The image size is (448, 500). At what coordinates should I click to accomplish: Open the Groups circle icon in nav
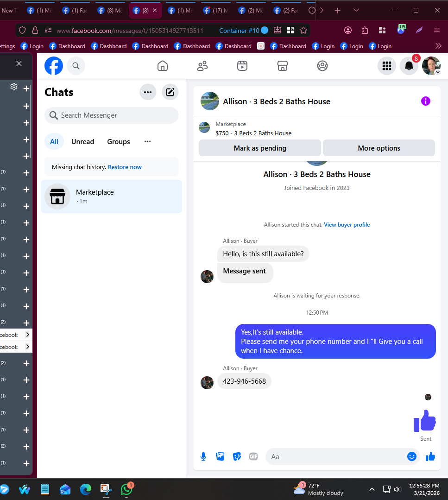pos(322,66)
